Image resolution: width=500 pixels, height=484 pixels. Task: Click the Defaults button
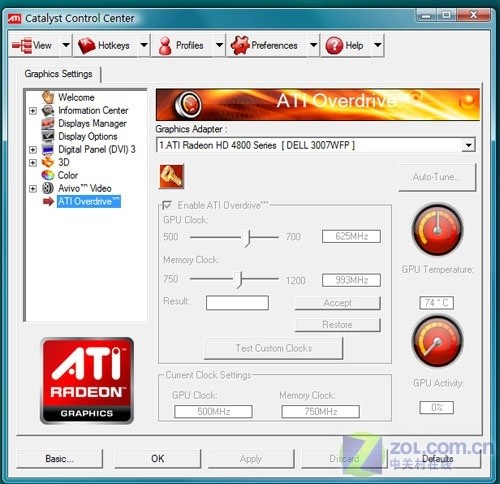pos(437,459)
